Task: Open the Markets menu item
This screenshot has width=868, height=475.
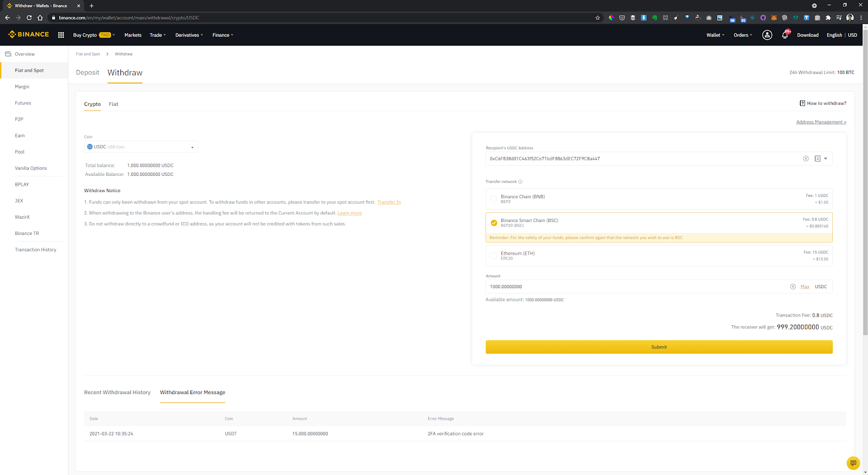Action: point(132,35)
